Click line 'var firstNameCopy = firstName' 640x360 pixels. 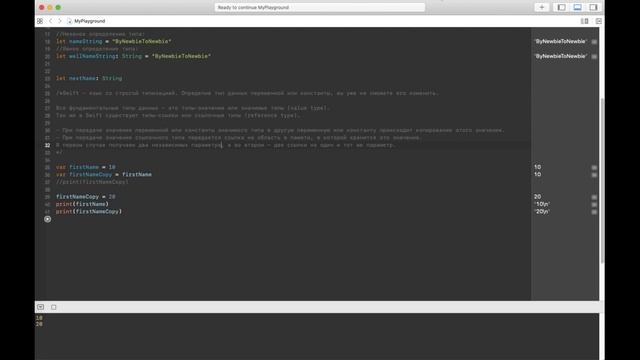[x=104, y=174]
